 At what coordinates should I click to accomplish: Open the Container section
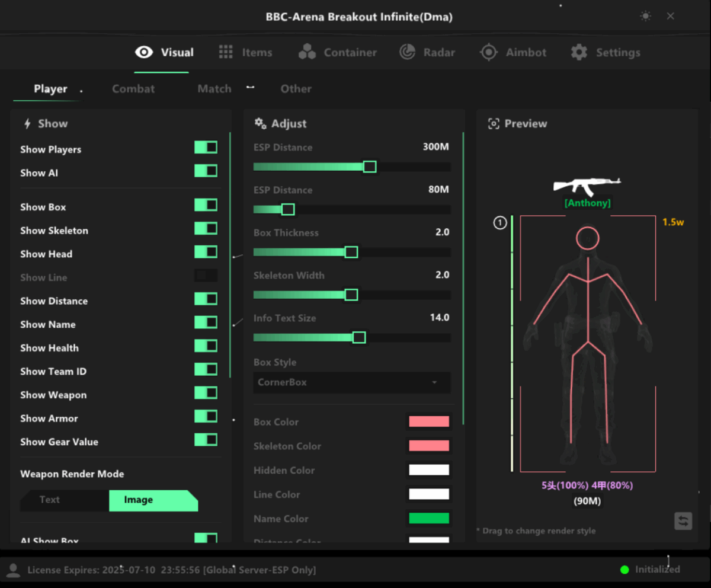tap(338, 52)
